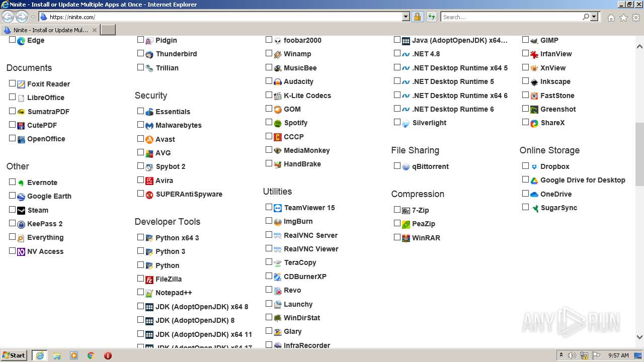The width and height of the screenshot is (644, 362).
Task: Click the Favorites star icon
Action: point(623,18)
